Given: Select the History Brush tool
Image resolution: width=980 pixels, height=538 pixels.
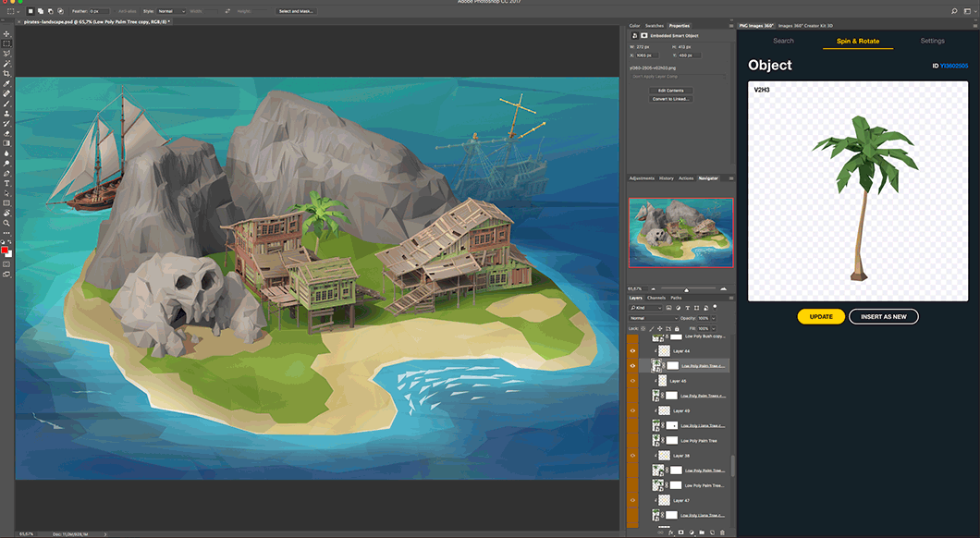Looking at the screenshot, I should click(x=6, y=124).
